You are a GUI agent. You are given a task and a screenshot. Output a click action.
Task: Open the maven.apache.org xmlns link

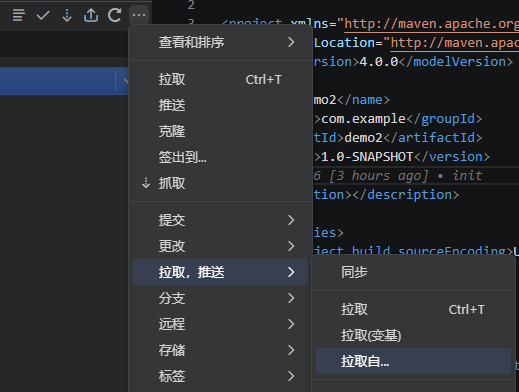(x=431, y=24)
